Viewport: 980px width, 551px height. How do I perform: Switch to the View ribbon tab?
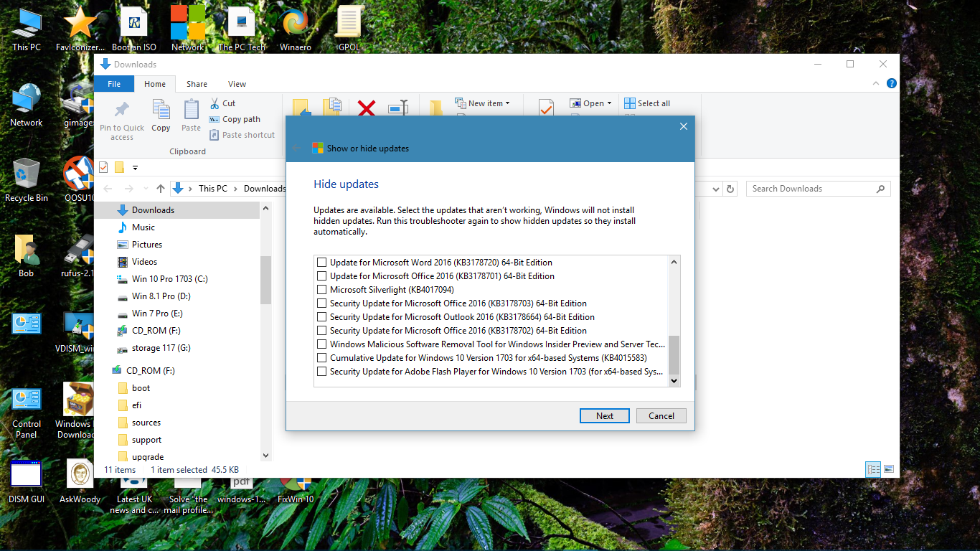pos(237,84)
